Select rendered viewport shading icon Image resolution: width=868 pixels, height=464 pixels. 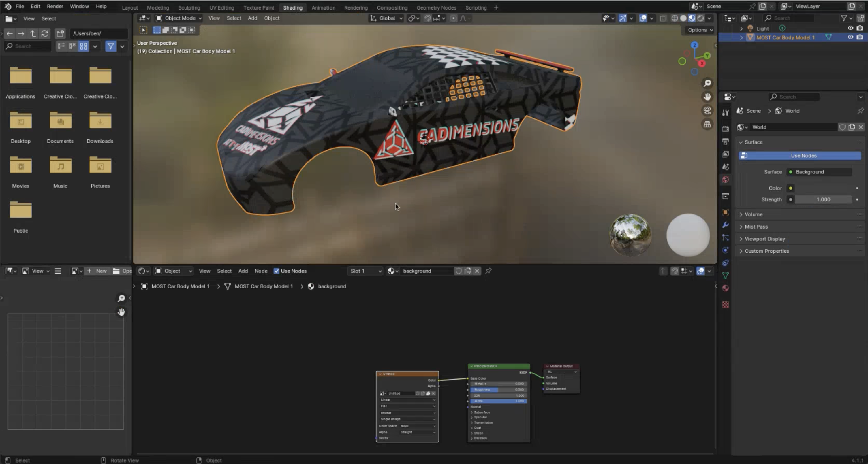pyautogui.click(x=700, y=18)
